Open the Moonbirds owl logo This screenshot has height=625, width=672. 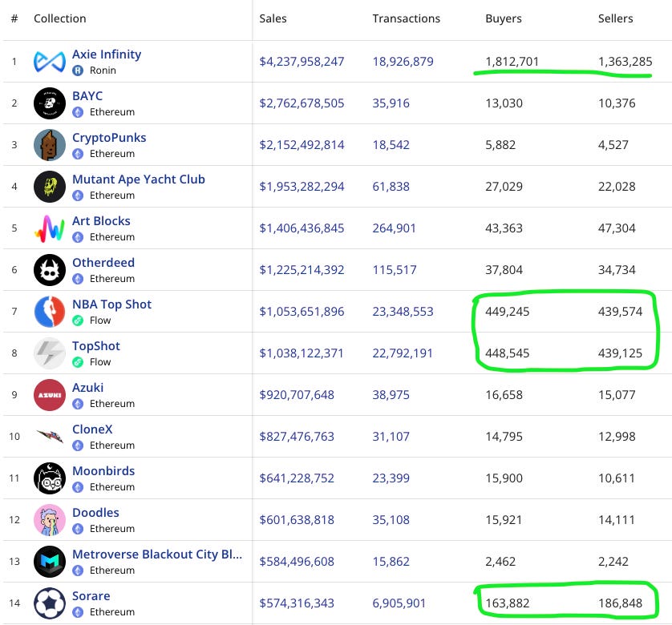pos(50,478)
